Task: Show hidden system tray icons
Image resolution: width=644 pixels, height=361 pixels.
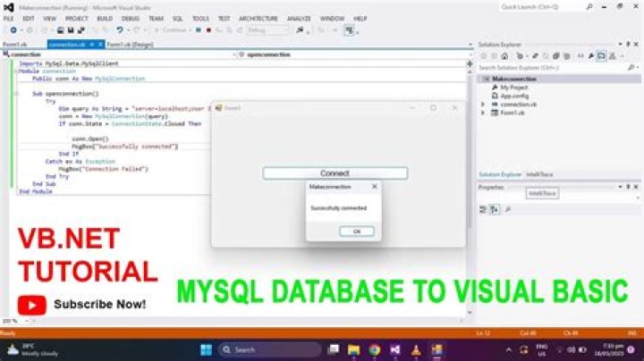Action: (509, 350)
